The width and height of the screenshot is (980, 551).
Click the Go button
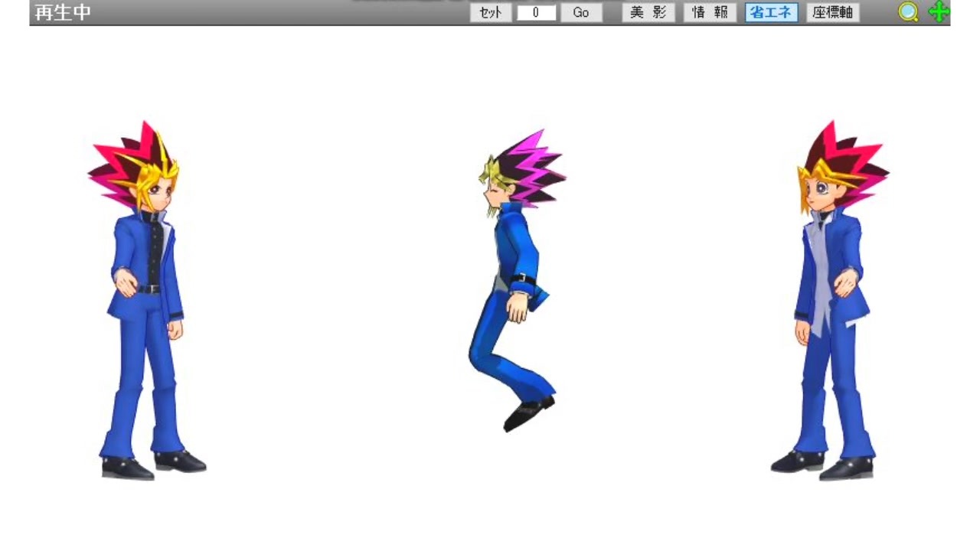coord(581,12)
